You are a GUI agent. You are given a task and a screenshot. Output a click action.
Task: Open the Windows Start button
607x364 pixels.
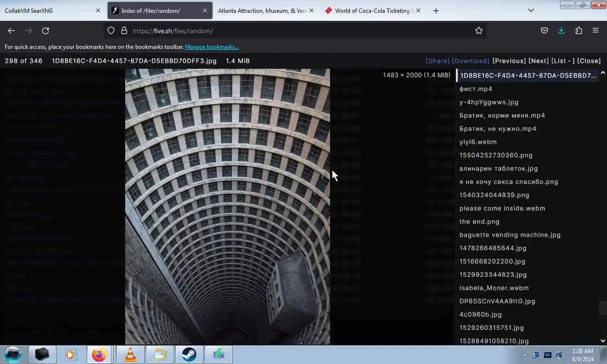coord(13,355)
